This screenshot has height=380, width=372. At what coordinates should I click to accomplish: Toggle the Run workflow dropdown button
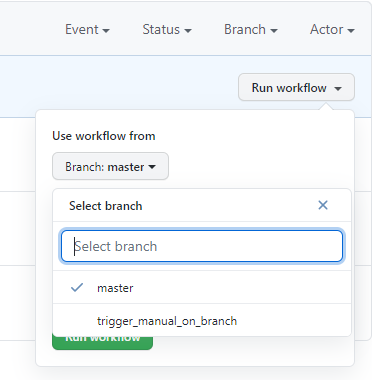tap(296, 88)
